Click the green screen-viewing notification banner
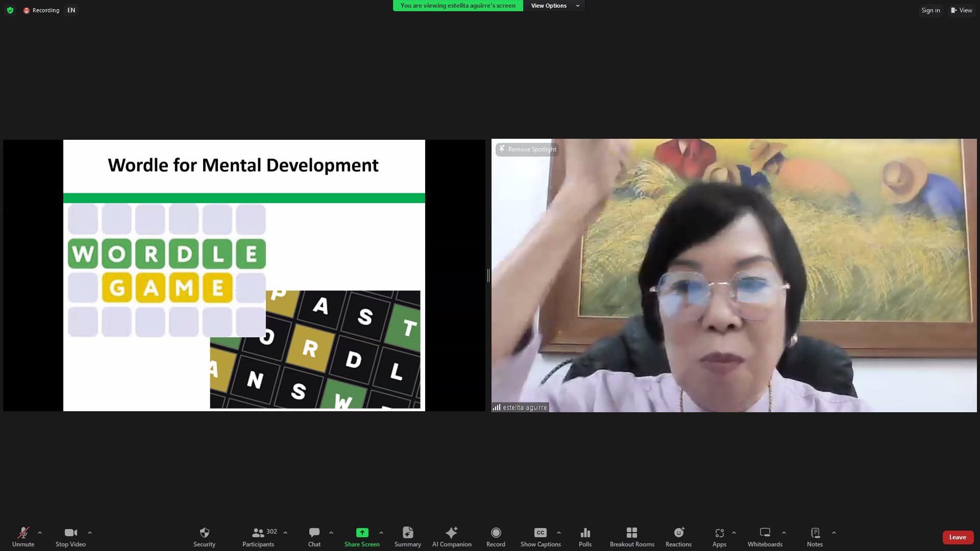 [x=458, y=6]
